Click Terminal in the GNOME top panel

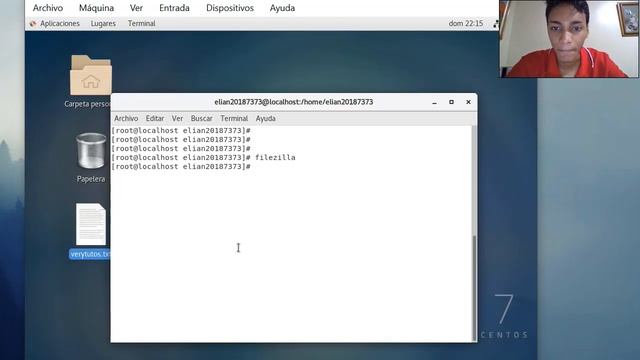pyautogui.click(x=141, y=24)
